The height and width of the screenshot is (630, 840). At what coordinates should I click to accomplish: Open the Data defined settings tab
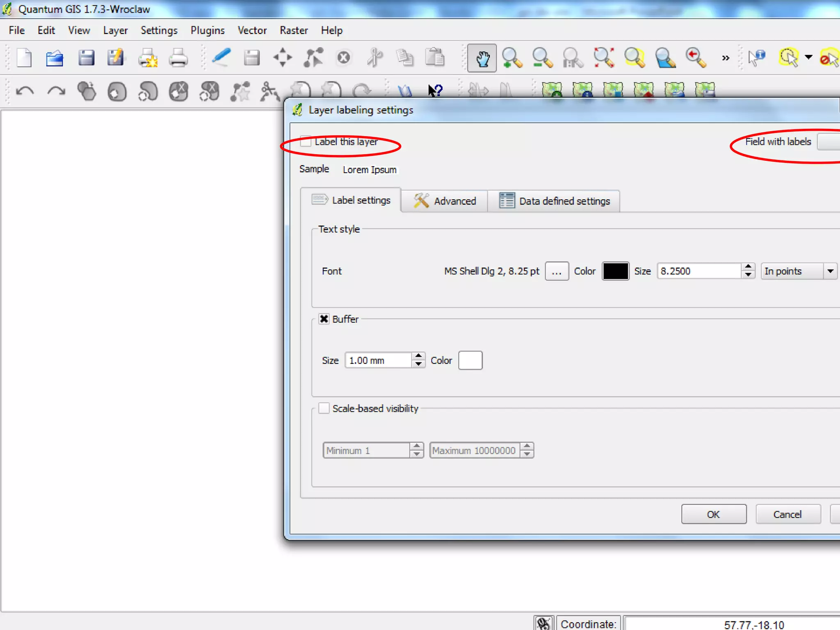coord(554,201)
